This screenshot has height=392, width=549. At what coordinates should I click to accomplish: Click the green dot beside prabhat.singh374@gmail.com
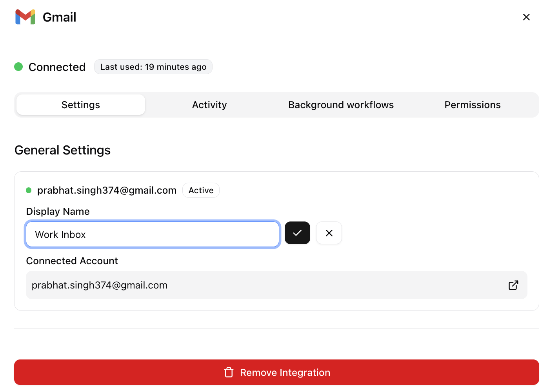(29, 190)
